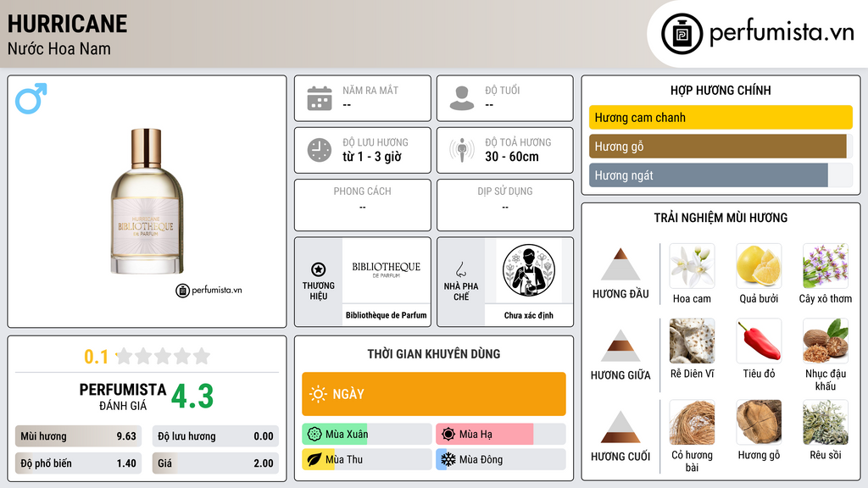Screen dimensions: 868x488
Task: Click the clock icon for Độ lưu hương
Action: [x=320, y=150]
